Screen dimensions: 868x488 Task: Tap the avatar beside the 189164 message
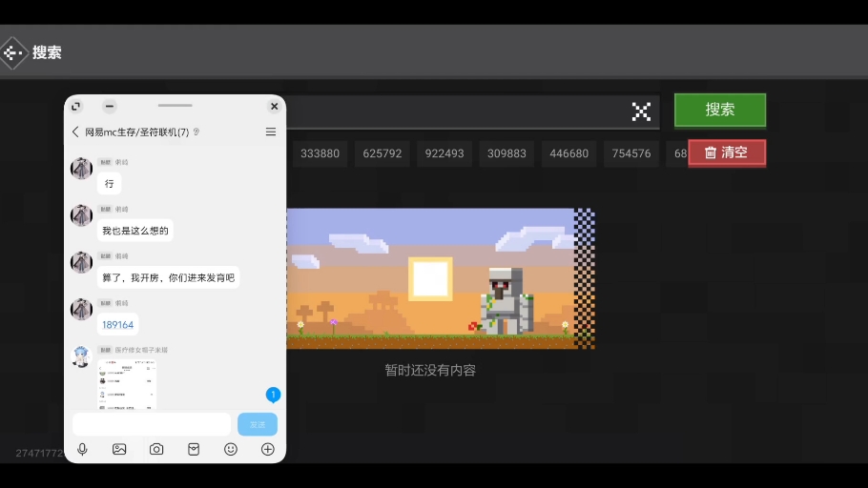coord(81,309)
